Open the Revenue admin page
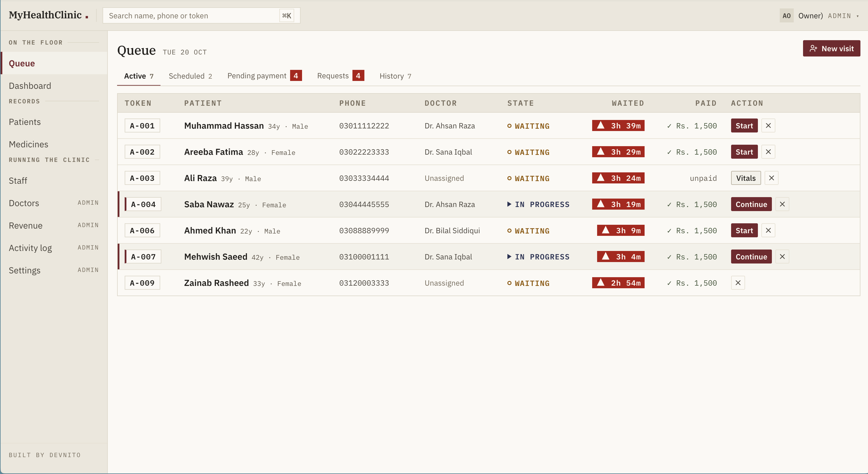The width and height of the screenshot is (868, 474). (54, 225)
